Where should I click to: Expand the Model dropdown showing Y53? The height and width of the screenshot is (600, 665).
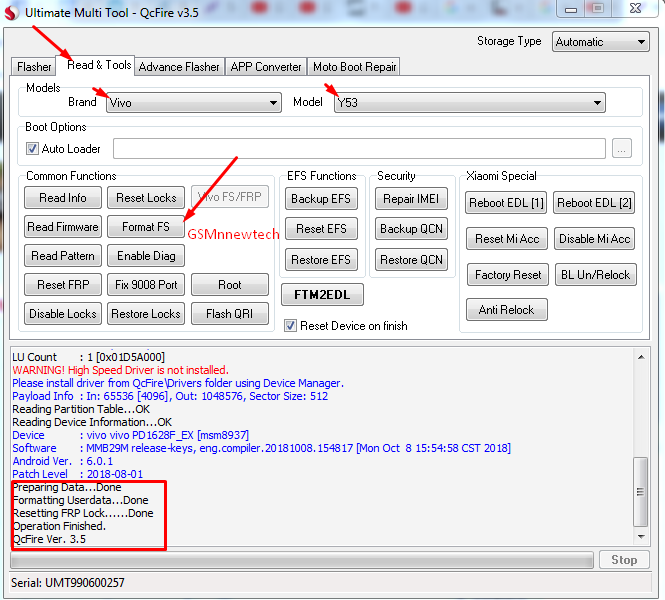[469, 103]
